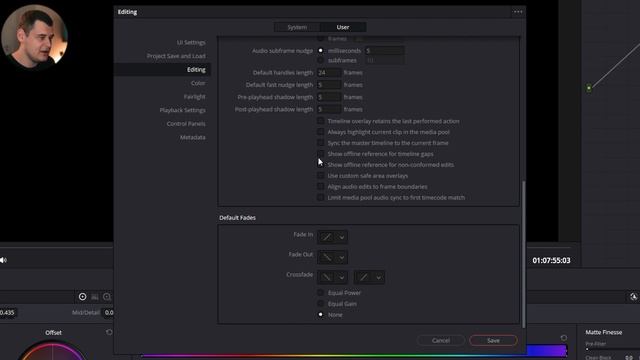This screenshot has height=360, width=640.
Task: Select the None crossfade option
Action: click(x=320, y=315)
